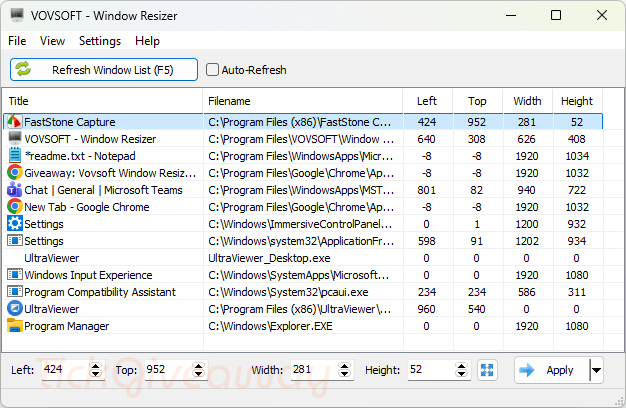This screenshot has width=626, height=408.
Task: Sort list by Left column header
Action: tap(428, 101)
